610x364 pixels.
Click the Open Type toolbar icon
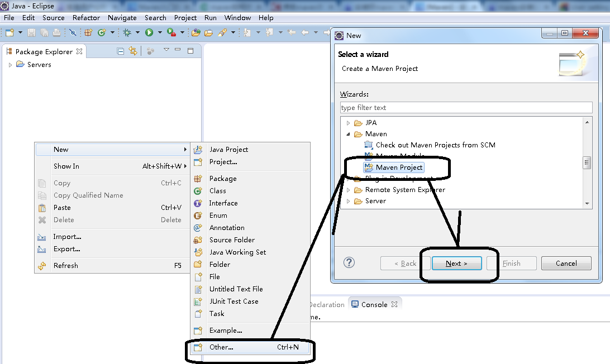[x=196, y=33]
